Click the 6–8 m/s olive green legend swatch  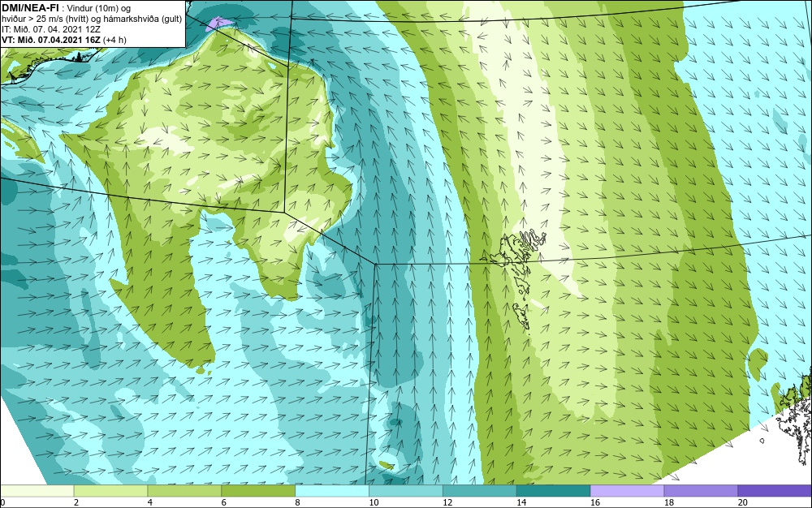(258, 491)
